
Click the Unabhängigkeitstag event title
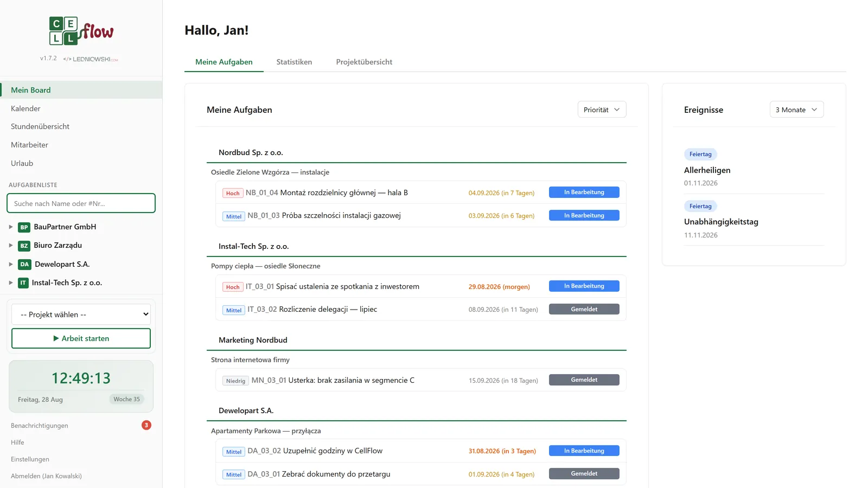(x=721, y=222)
